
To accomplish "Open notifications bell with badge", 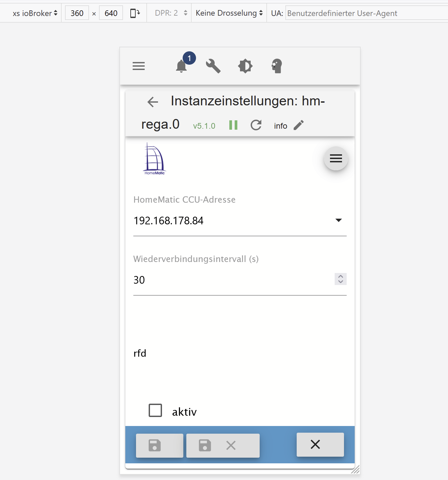I will tap(182, 66).
